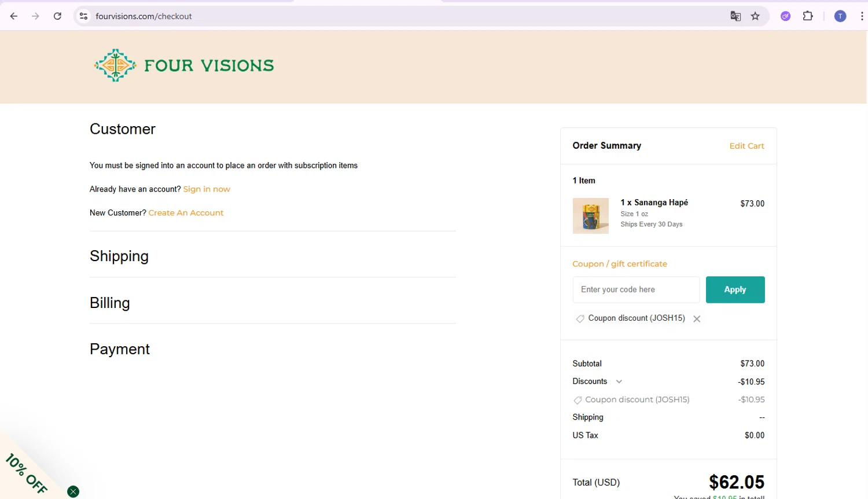Go forward in the browser

[36, 16]
